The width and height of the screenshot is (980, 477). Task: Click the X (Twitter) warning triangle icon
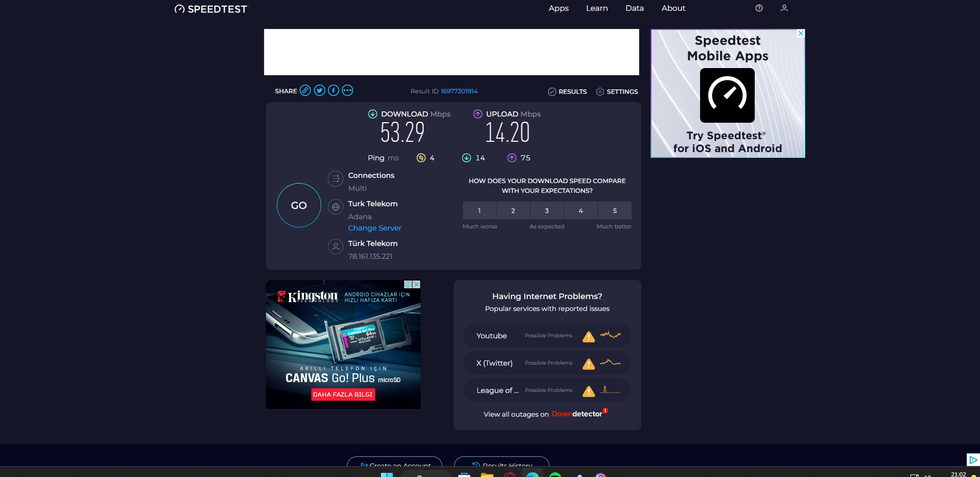click(589, 364)
